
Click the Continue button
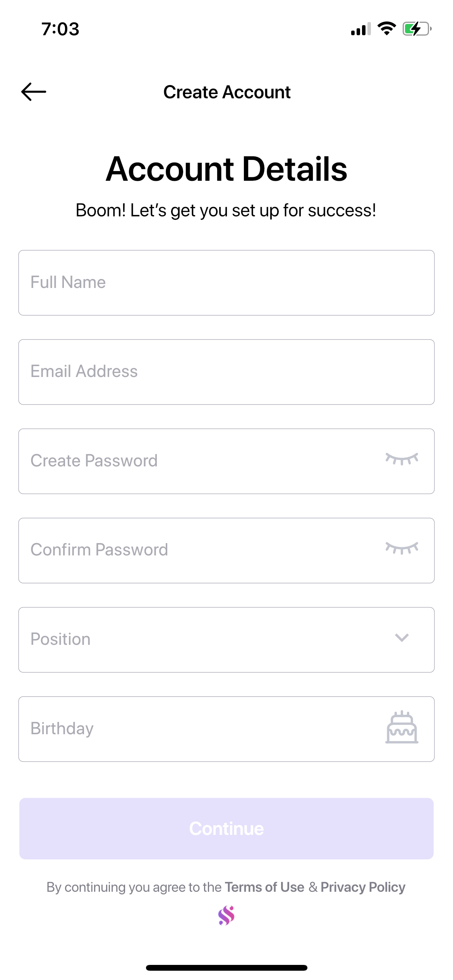[226, 829]
